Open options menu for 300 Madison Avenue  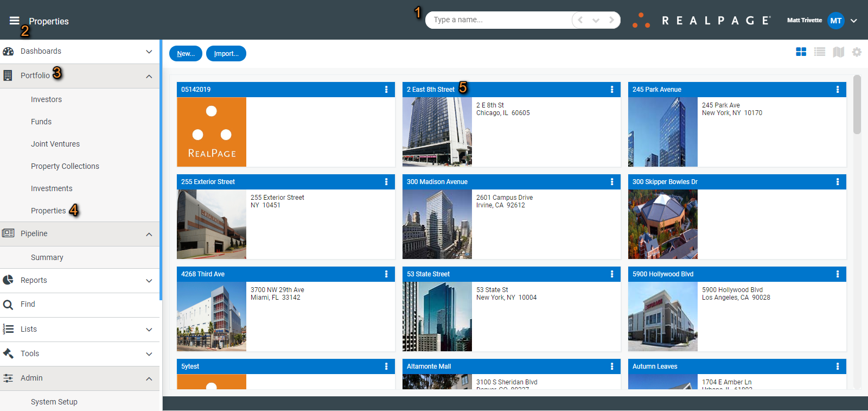click(x=612, y=182)
